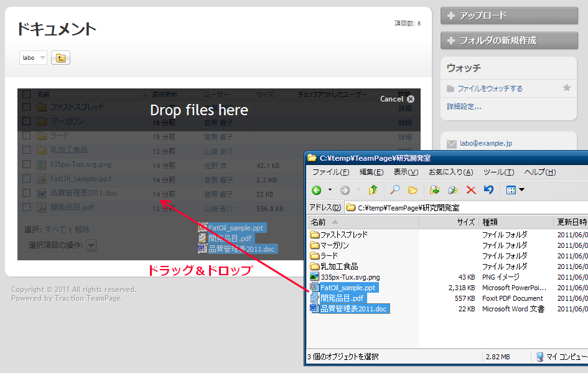
Task: Select 乳加工食品 folder in Explorer
Action: click(x=334, y=266)
